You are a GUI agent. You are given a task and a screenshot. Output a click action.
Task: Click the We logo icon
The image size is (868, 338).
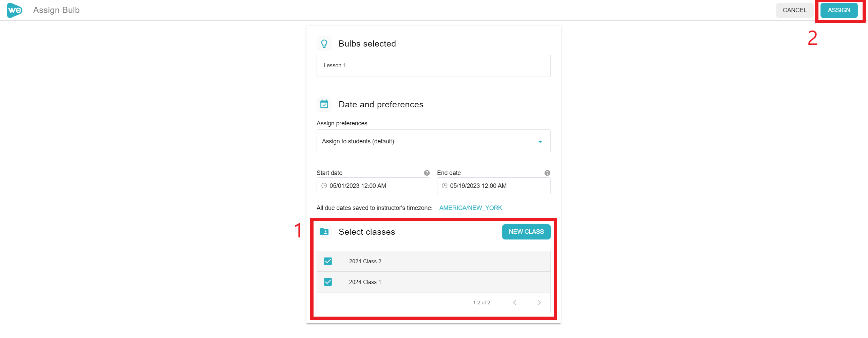[x=15, y=10]
